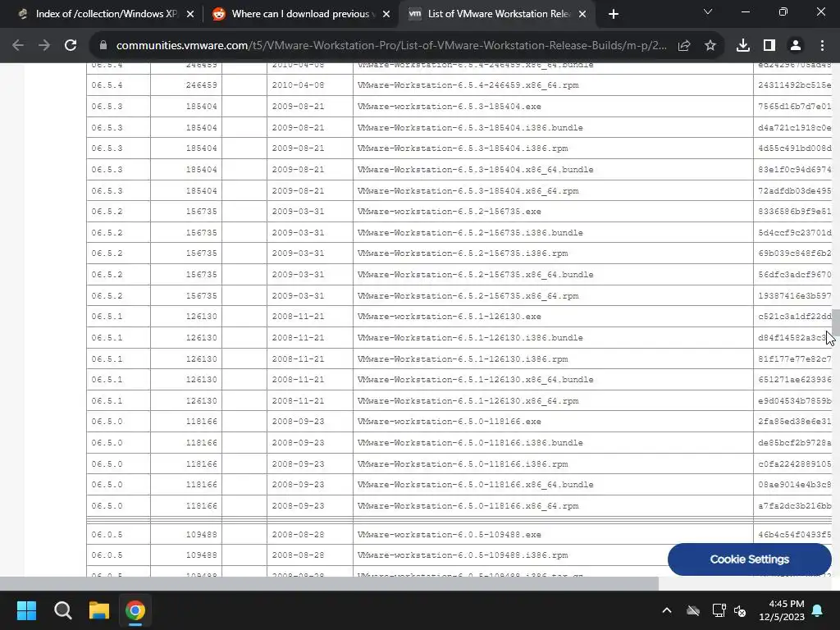Switch to Index of /collection/Windows XP tab
The width and height of the screenshot is (840, 630).
106,14
